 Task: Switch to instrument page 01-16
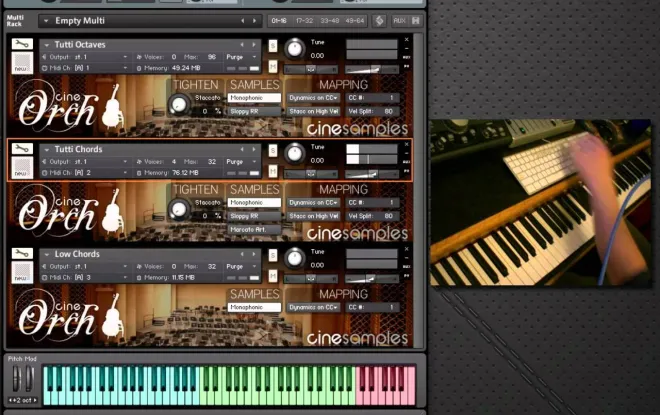point(279,21)
